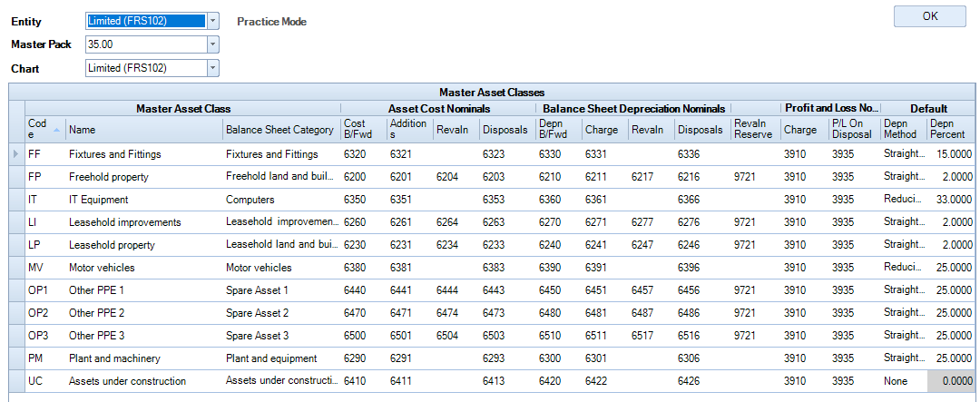This screenshot has width=980, height=402.
Task: Click the depreciation value 6300 in PM row
Action: point(558,358)
